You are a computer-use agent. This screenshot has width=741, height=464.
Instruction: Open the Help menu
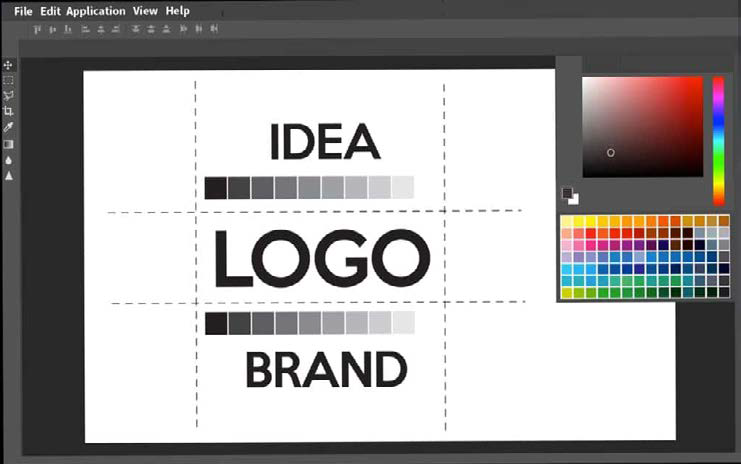pos(178,11)
